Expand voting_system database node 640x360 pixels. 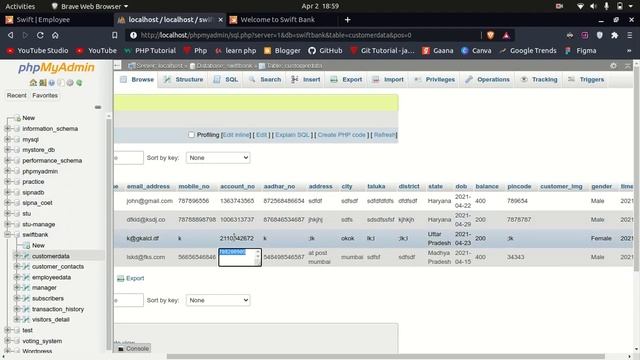pos(7,341)
